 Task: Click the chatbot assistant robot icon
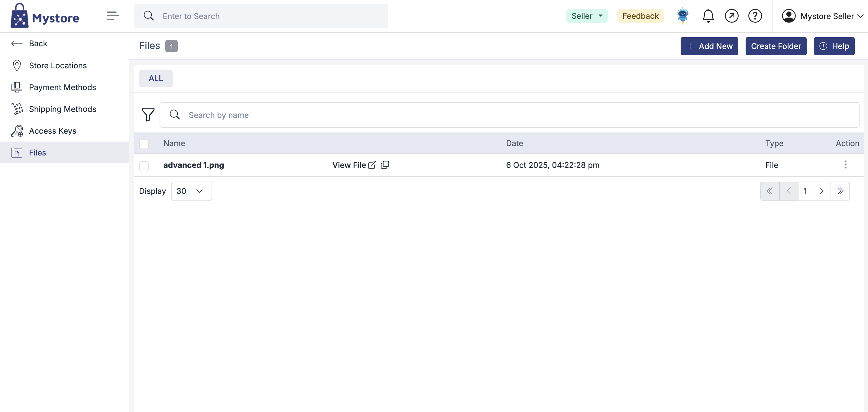(682, 16)
